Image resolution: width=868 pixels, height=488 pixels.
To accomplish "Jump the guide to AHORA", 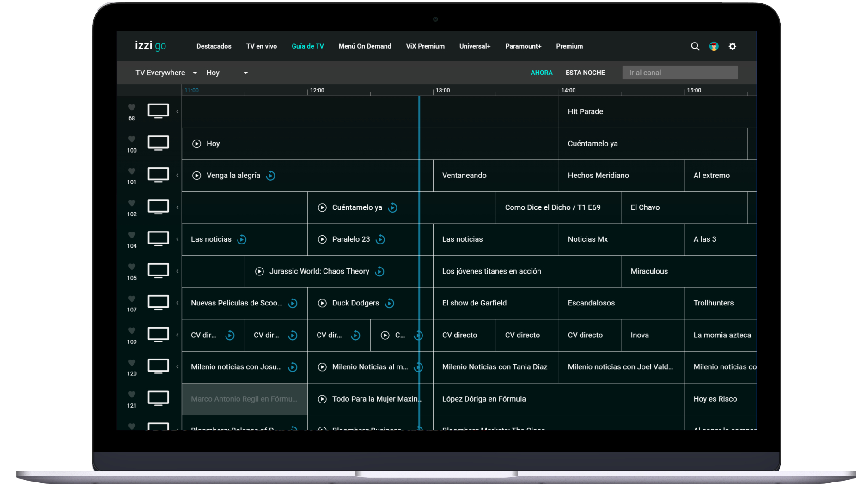I will [541, 73].
